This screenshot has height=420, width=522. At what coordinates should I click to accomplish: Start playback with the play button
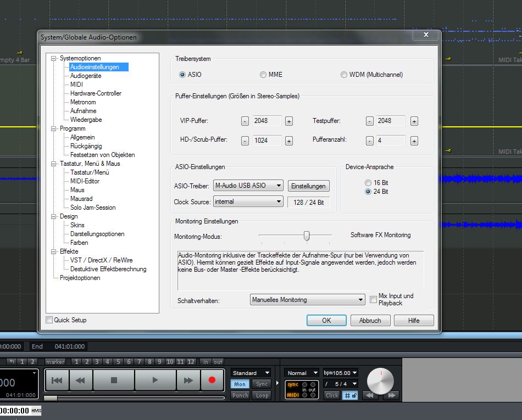click(155, 380)
